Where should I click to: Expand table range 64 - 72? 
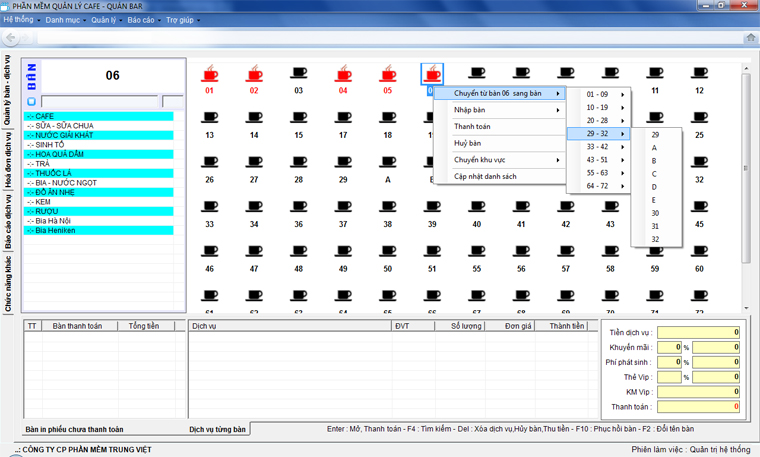[599, 186]
